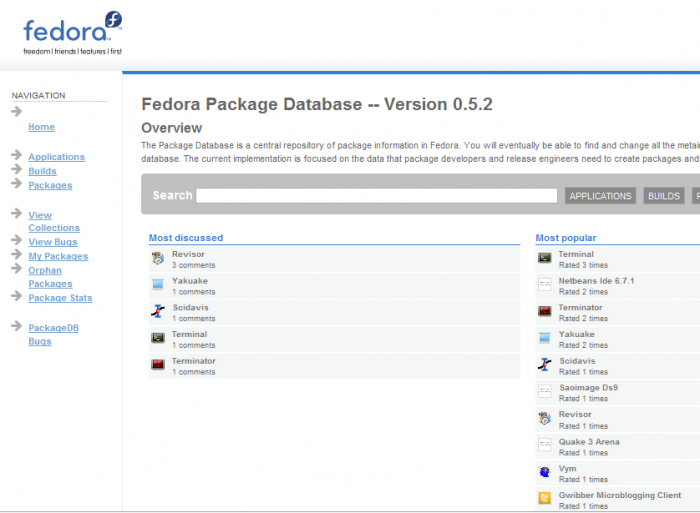Open Scidavis in Most popular list

click(577, 361)
